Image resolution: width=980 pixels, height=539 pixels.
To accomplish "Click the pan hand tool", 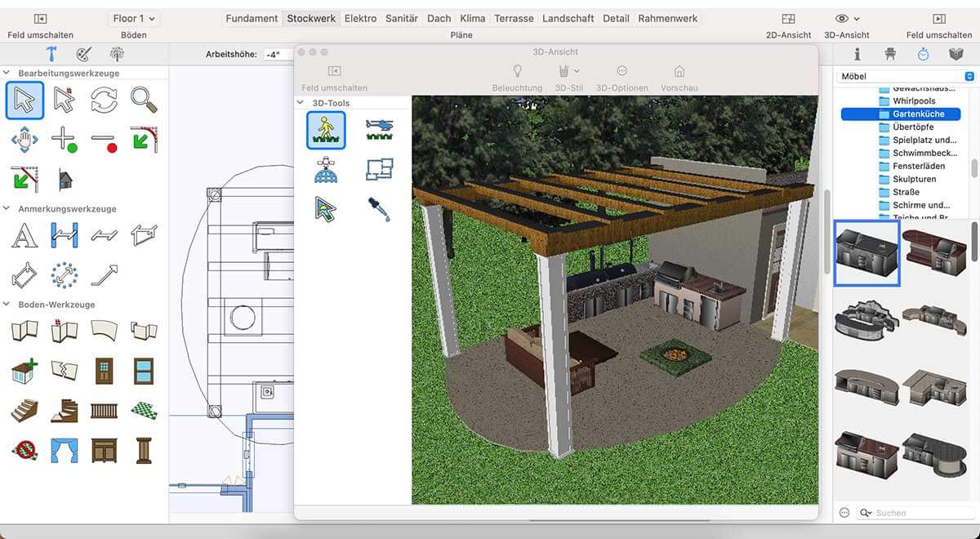I will point(24,140).
